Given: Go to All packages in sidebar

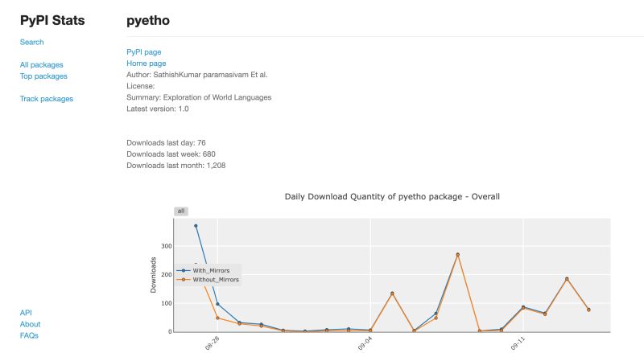Looking at the screenshot, I should point(42,64).
